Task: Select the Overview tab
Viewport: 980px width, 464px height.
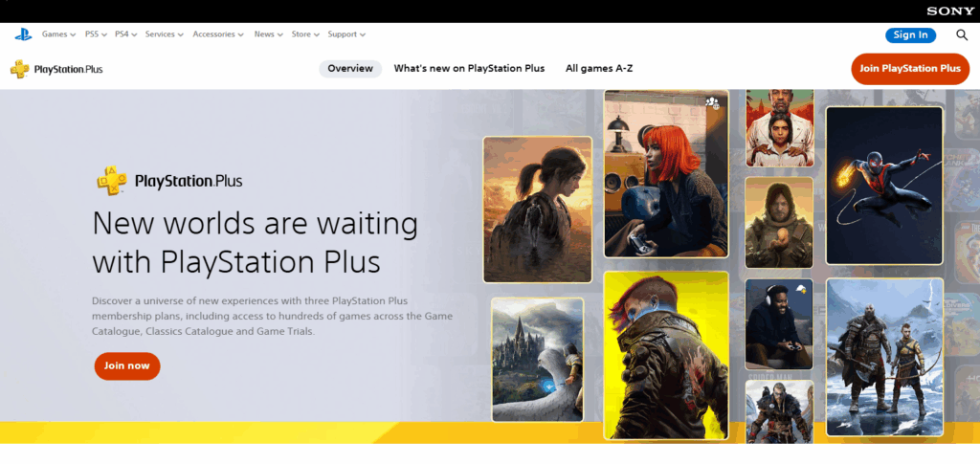Action: tap(350, 69)
